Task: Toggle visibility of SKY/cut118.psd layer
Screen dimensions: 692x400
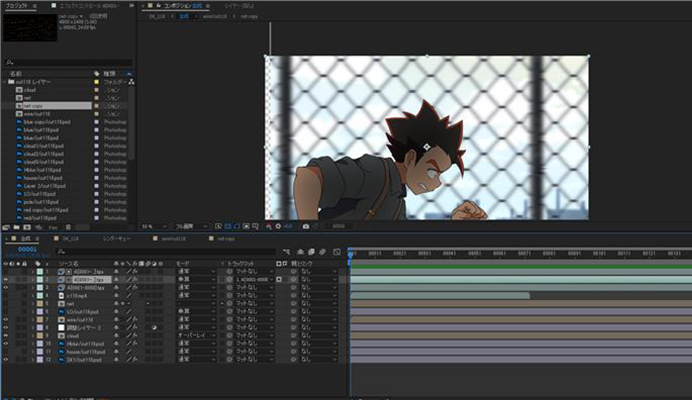Action: (x=6, y=359)
